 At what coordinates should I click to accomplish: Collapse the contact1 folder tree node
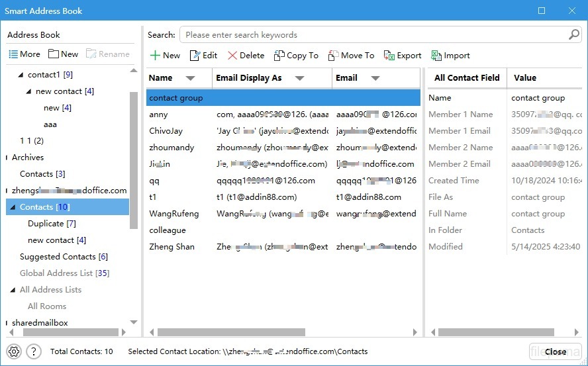click(21, 75)
